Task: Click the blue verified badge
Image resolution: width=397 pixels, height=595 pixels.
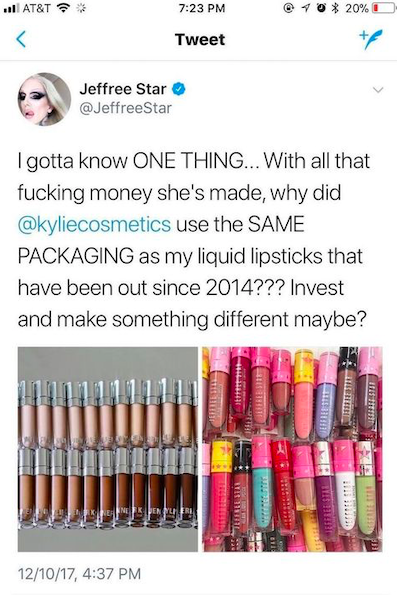Action: (x=179, y=89)
